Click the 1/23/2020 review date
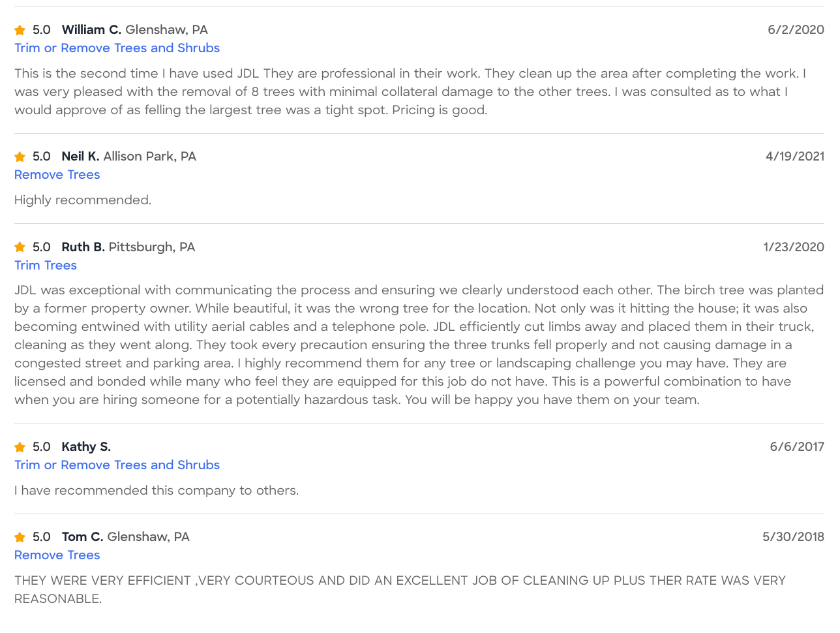 click(x=794, y=247)
